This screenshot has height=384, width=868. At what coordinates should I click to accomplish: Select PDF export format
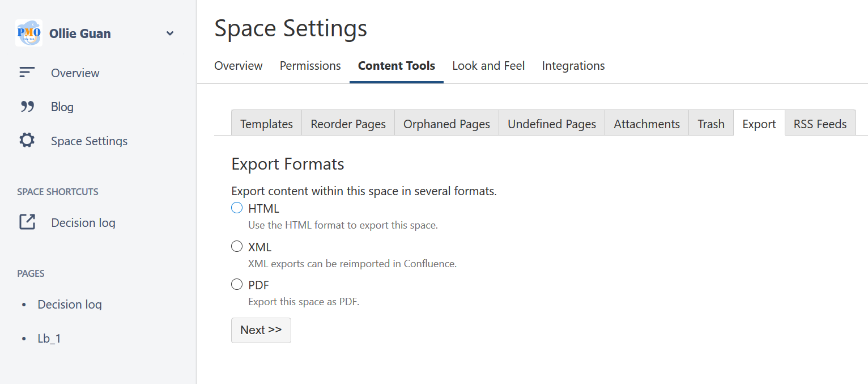236,284
